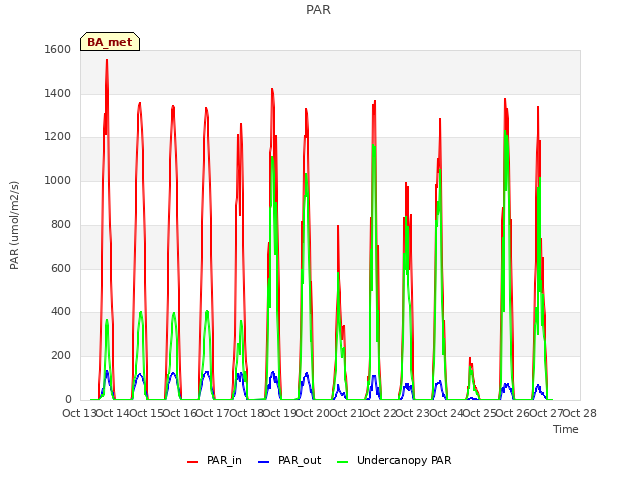Click the red PAR_in legend swatch

[x=192, y=462]
